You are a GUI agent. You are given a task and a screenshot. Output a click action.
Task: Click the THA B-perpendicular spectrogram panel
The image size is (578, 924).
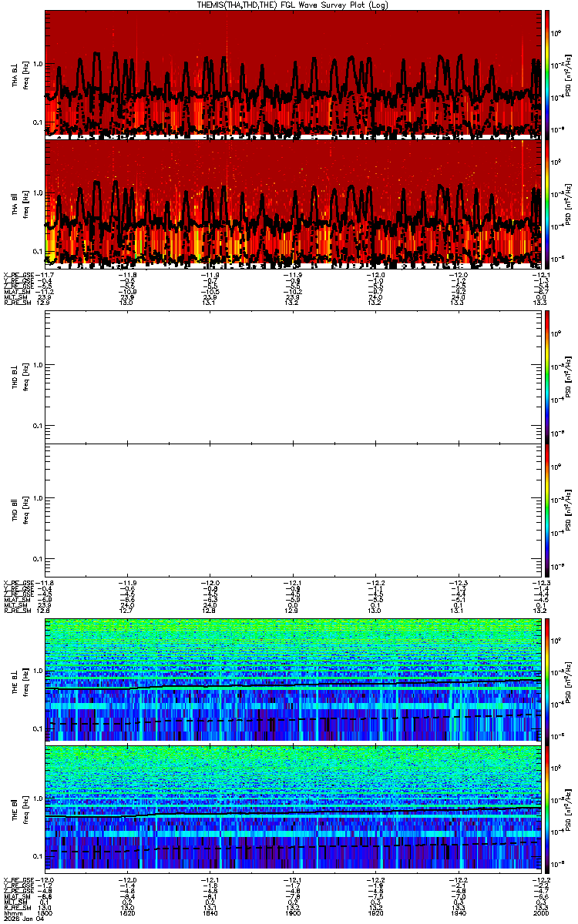tap(293, 74)
